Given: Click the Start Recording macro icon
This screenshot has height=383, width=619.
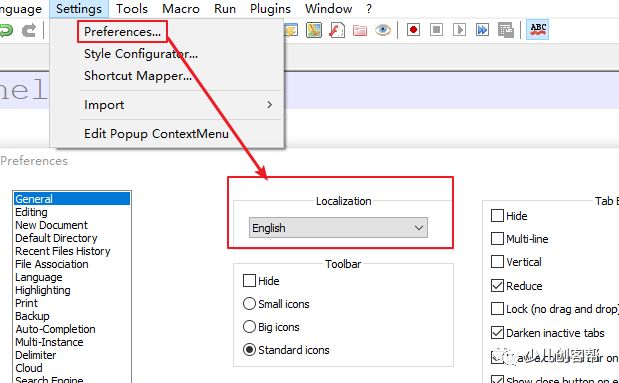Looking at the screenshot, I should click(x=413, y=30).
